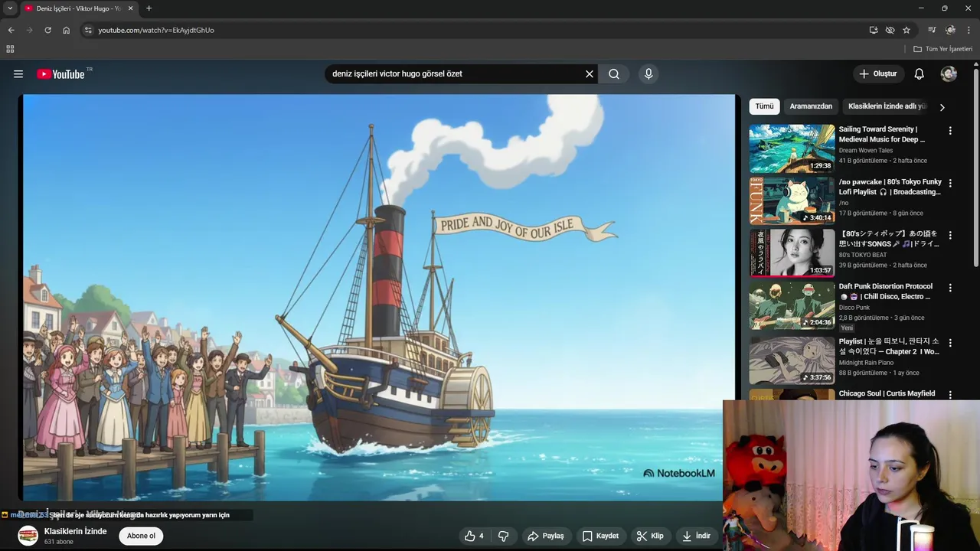This screenshot has width=980, height=551.
Task: Open Sailing Toward Serenity video thumbnail
Action: [792, 148]
